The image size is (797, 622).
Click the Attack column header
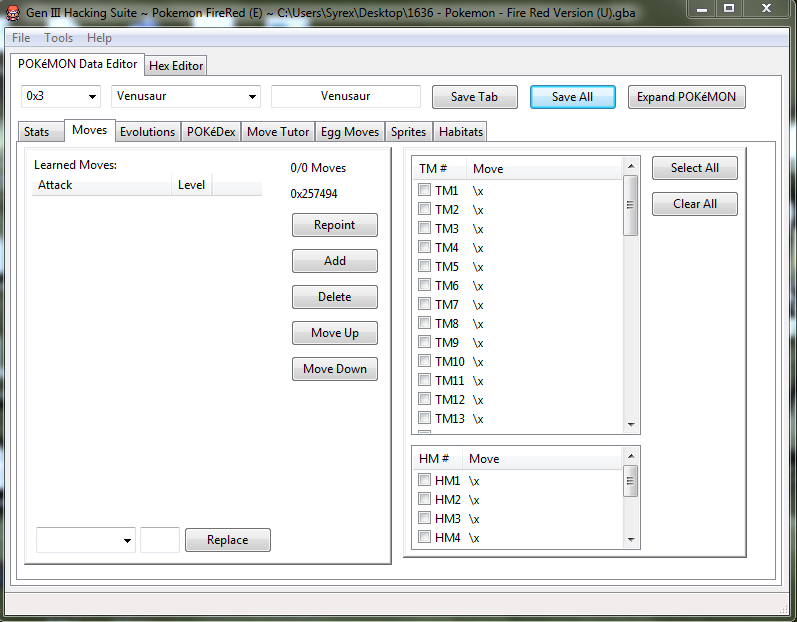102,185
